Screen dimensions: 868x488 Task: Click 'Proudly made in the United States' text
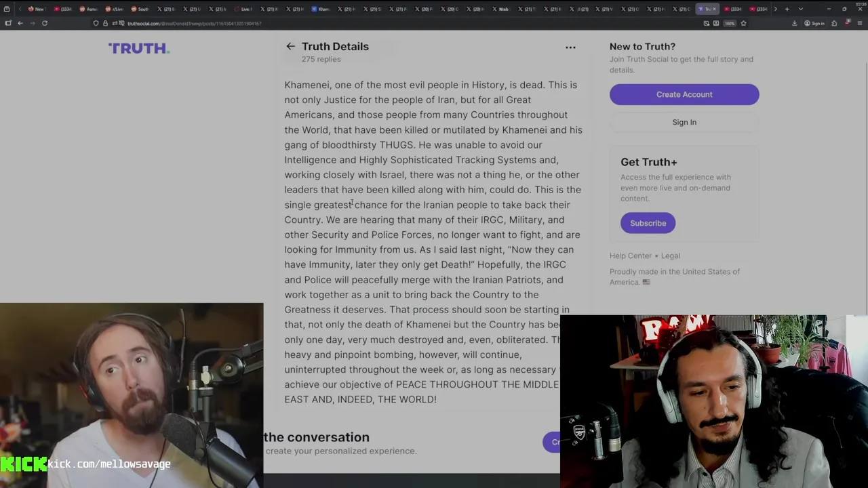coord(675,277)
